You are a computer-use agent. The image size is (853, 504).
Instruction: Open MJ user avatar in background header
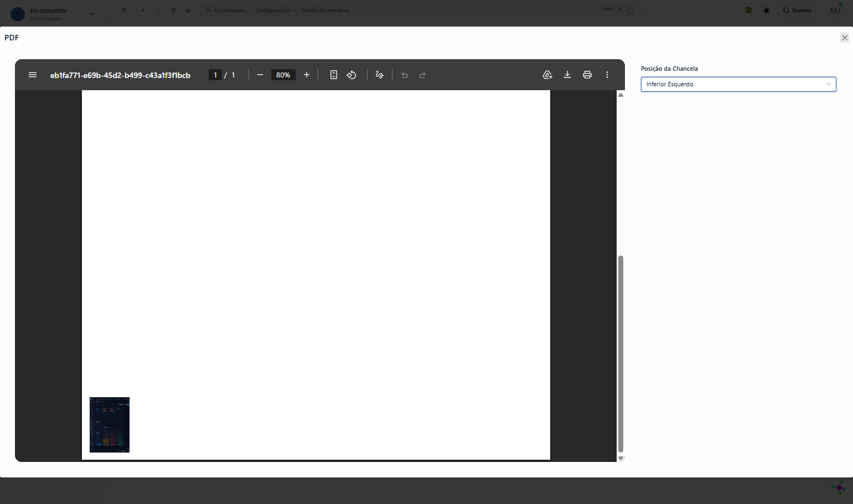(x=835, y=10)
